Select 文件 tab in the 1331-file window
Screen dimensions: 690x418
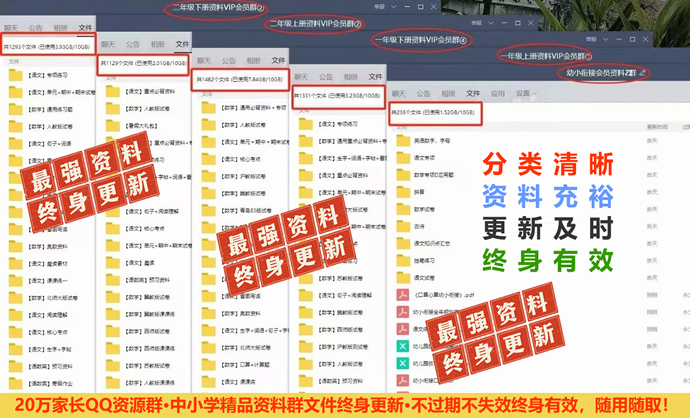point(375,77)
